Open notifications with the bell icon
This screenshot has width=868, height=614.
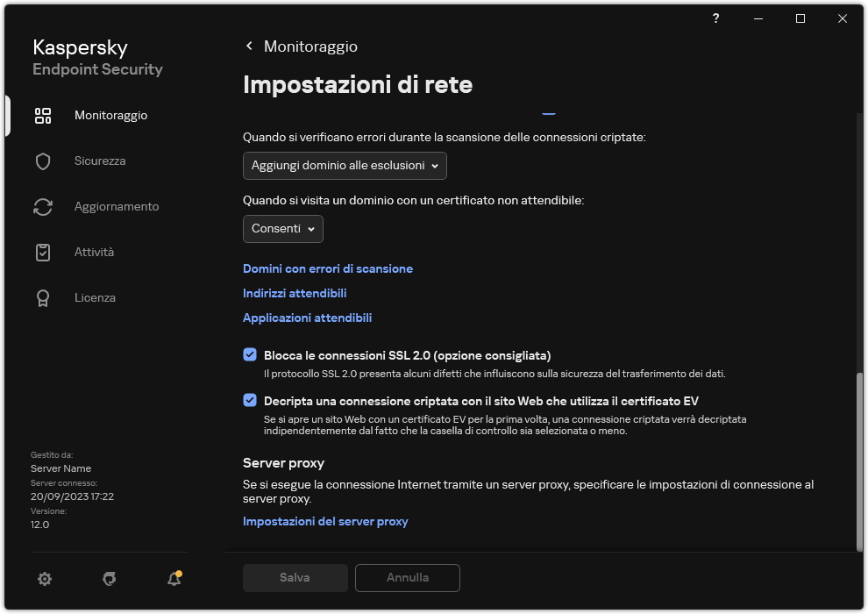[x=174, y=579]
